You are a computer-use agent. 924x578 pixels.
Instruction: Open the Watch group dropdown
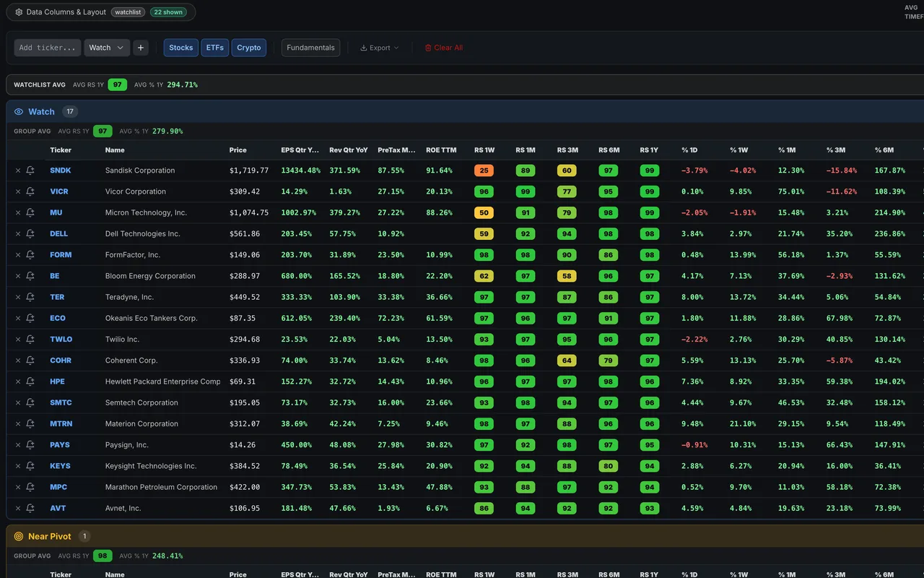coord(107,48)
